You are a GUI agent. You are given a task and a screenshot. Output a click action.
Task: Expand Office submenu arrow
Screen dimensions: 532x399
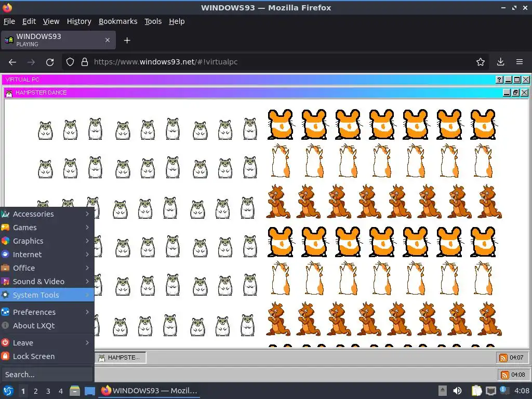click(87, 268)
